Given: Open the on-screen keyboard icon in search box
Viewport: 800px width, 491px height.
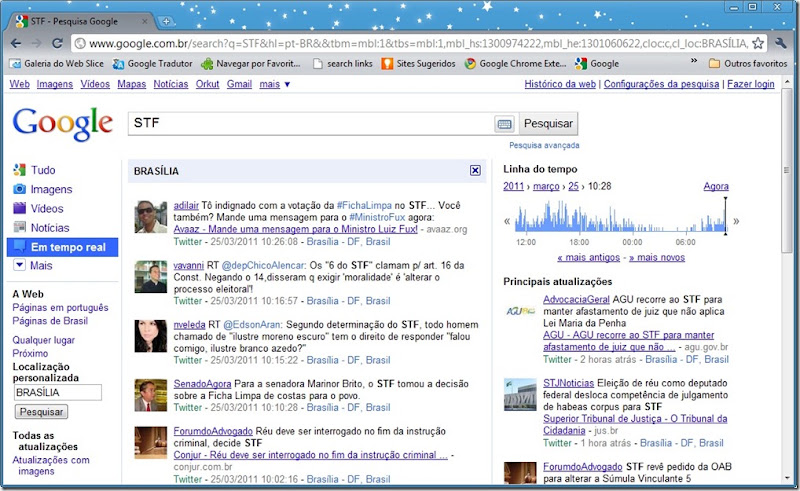Looking at the screenshot, I should click(504, 124).
